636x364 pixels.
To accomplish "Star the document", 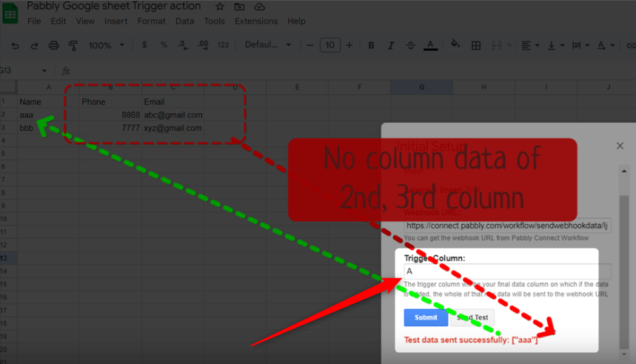I will (x=219, y=7).
